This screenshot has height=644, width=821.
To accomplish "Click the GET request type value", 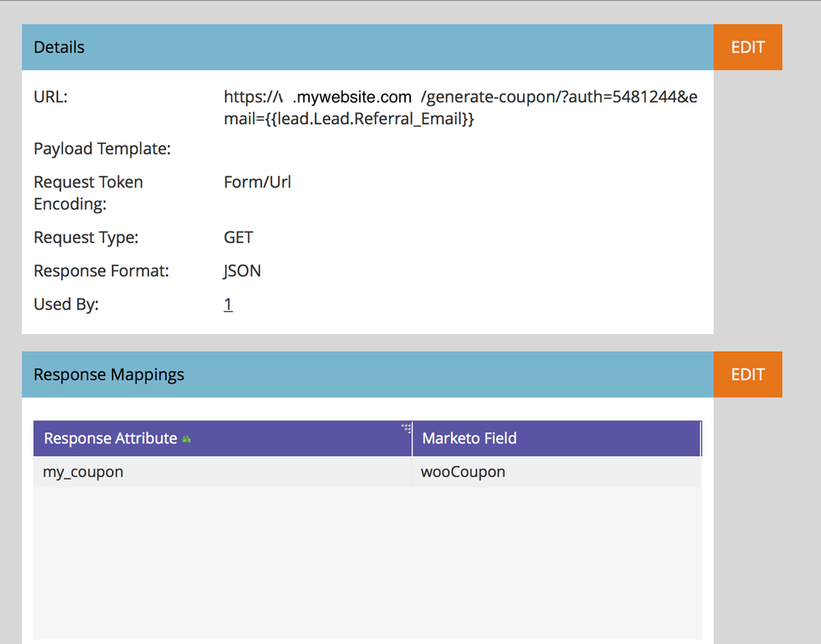I will (x=238, y=237).
